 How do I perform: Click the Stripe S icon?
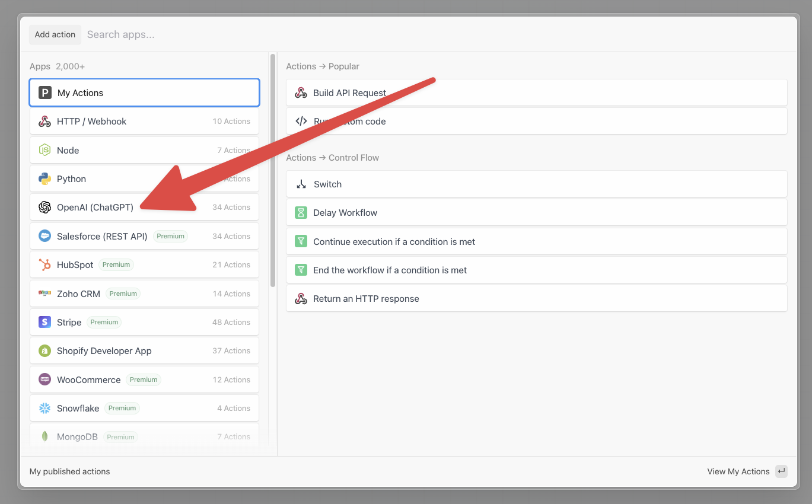point(44,322)
